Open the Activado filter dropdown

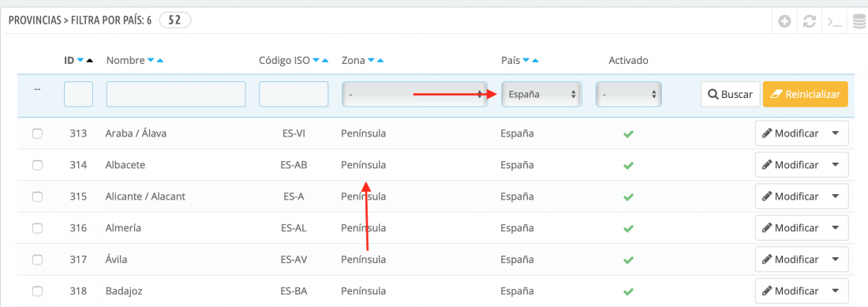coord(629,95)
